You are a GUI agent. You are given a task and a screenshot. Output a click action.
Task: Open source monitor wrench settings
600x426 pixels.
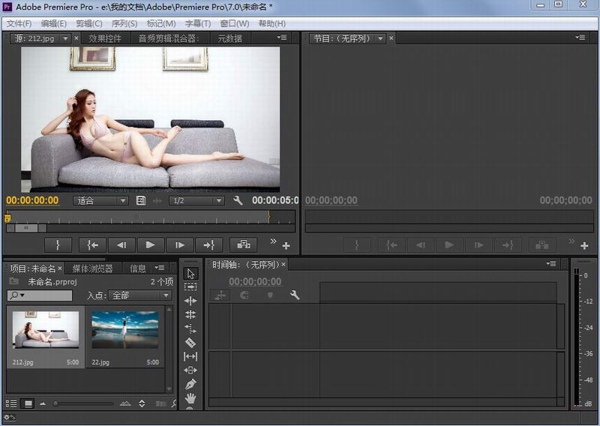(x=238, y=200)
